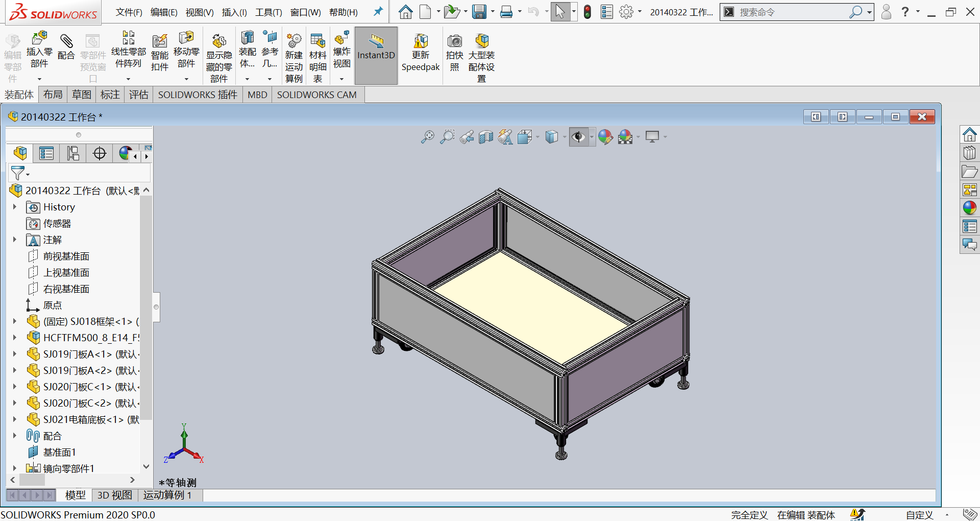The width and height of the screenshot is (980, 521).
Task: Create a New Motion Study
Action: tap(294, 57)
